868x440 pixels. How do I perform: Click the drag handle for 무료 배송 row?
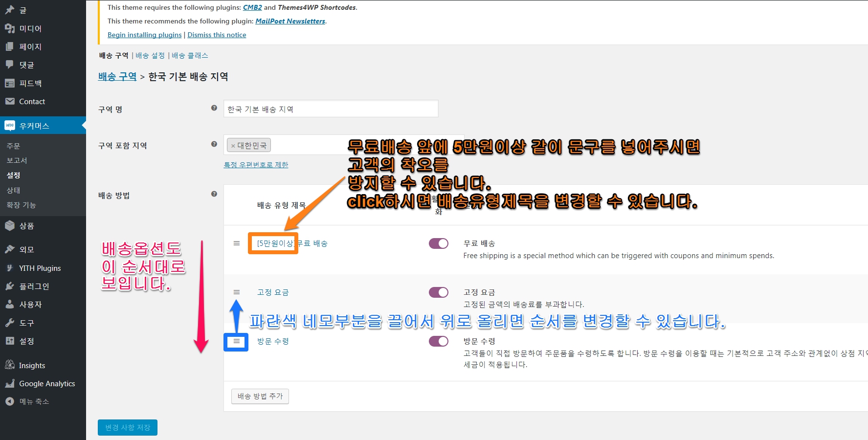(x=236, y=243)
